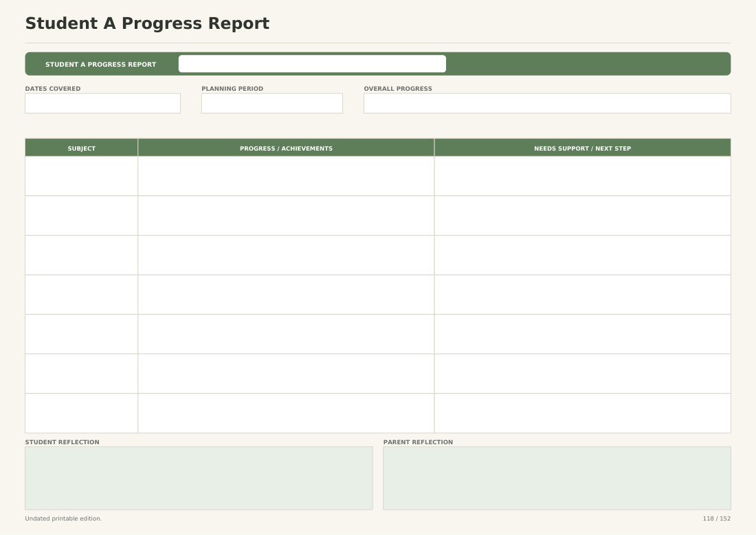Click the page number 118 / 152
This screenshot has width=756, height=535.
(716, 518)
